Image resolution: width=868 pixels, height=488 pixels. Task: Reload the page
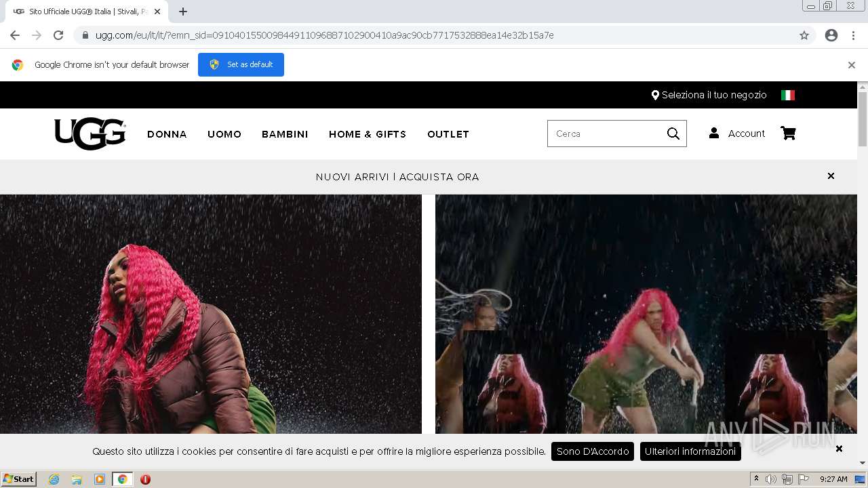pos(58,35)
